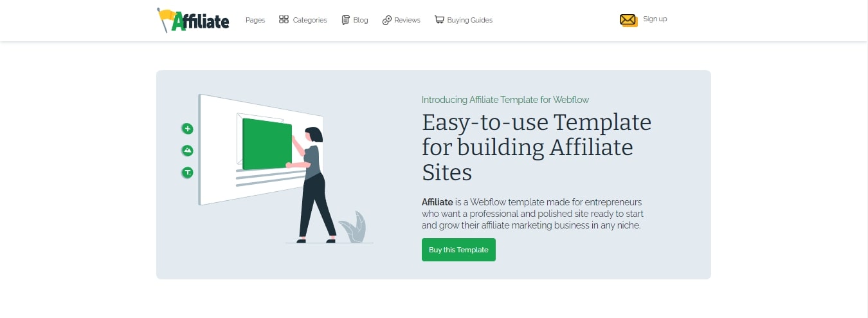Viewport: 868px width, 318px height.
Task: Go to the Blog page
Action: pyautogui.click(x=361, y=20)
